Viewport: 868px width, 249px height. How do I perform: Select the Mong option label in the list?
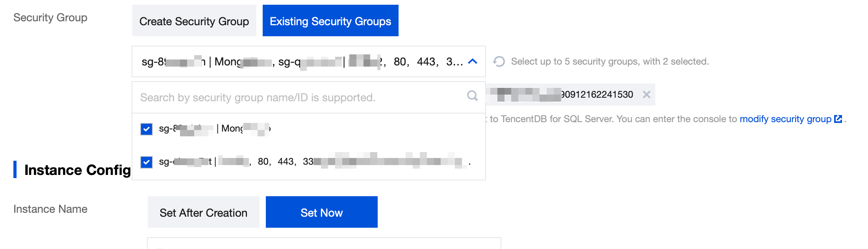(215, 129)
